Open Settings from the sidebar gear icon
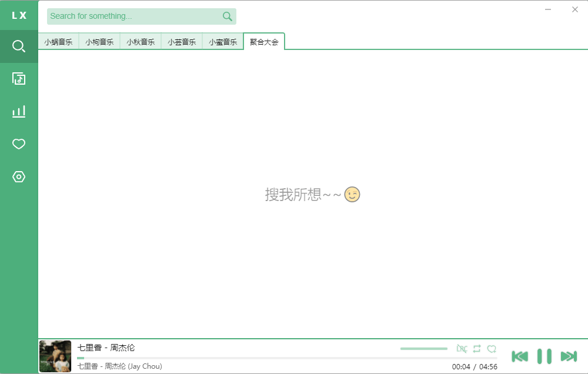Screen dimensions: 588x374 point(18,176)
